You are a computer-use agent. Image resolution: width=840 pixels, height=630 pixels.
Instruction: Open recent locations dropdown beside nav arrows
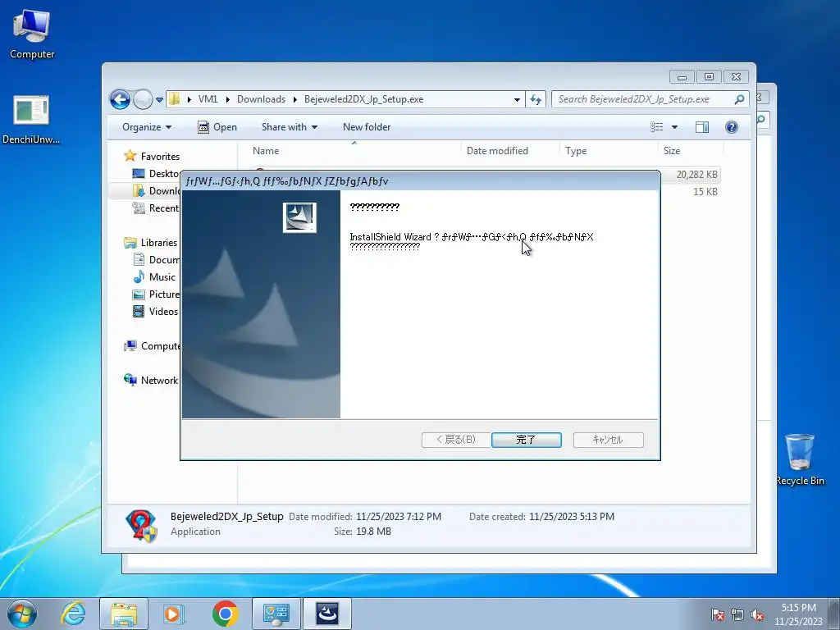[x=159, y=99]
